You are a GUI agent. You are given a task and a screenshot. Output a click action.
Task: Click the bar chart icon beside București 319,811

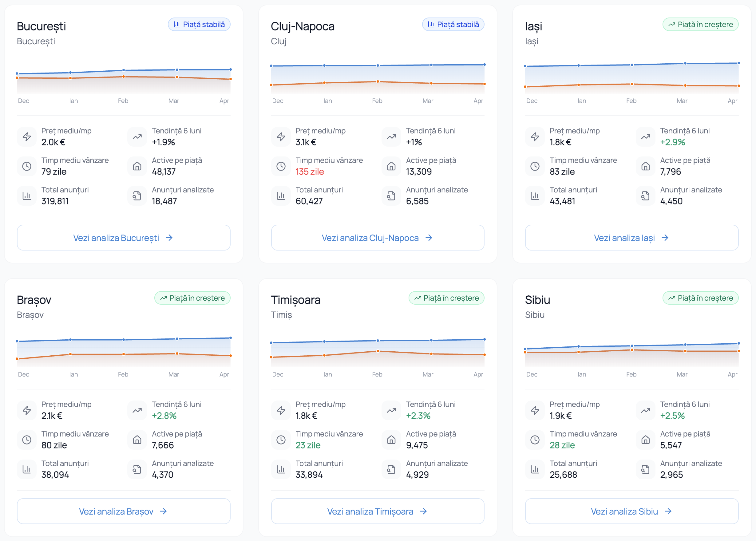[x=27, y=196]
